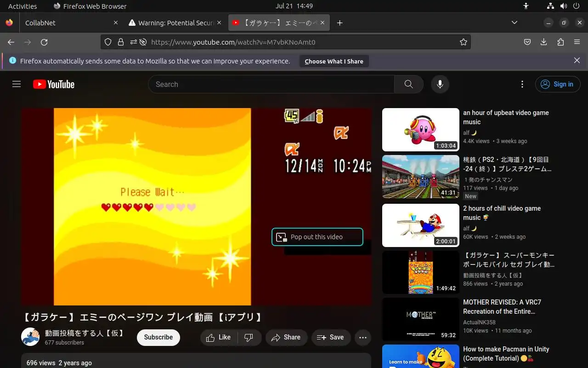
Task: Open Pacman Unity tutorial thumbnail
Action: tap(421, 356)
